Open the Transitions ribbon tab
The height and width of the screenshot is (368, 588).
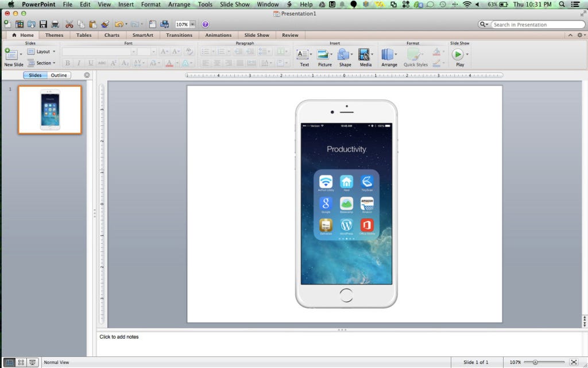[179, 35]
